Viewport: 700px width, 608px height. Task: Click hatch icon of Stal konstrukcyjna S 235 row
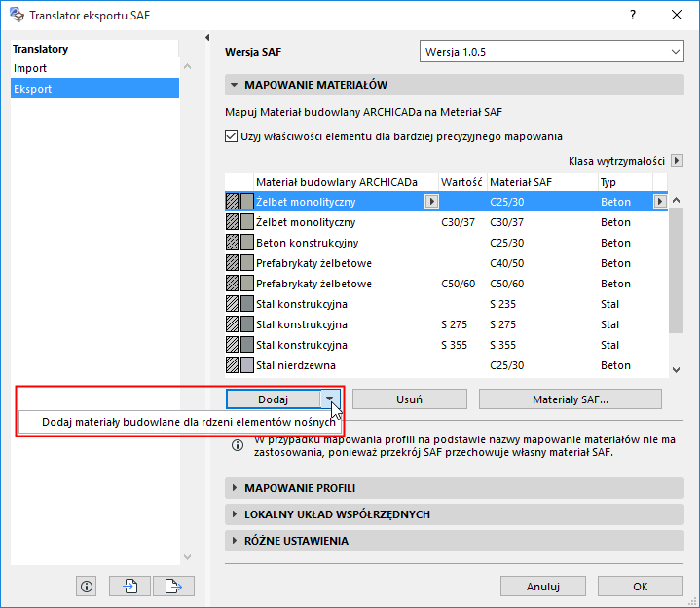232,304
